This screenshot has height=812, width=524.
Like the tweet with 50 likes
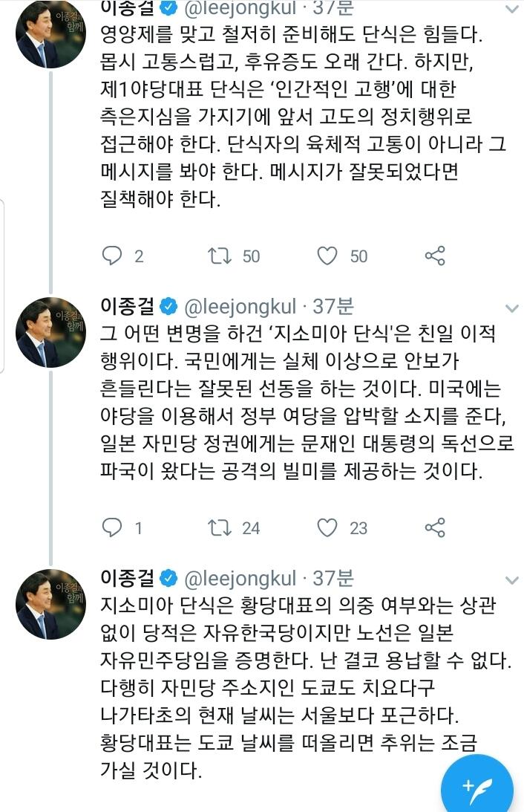pyautogui.click(x=327, y=256)
